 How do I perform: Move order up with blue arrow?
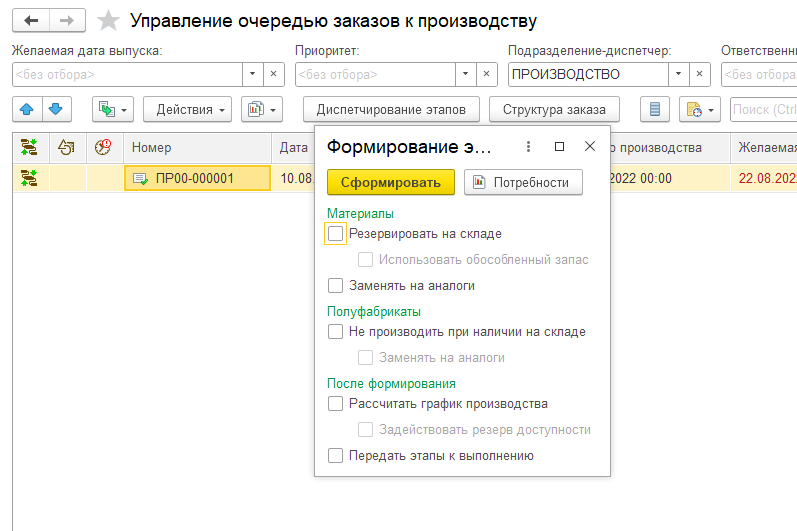coord(28,109)
